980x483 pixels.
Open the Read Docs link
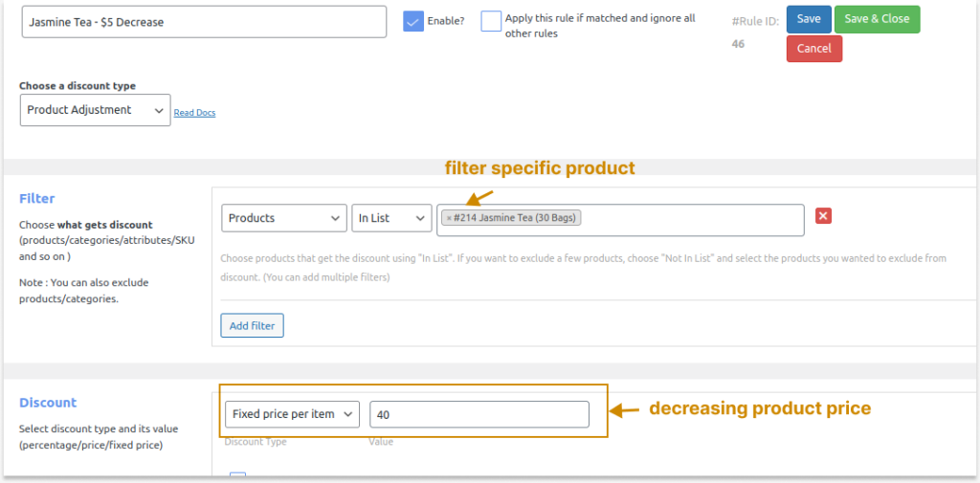(194, 113)
